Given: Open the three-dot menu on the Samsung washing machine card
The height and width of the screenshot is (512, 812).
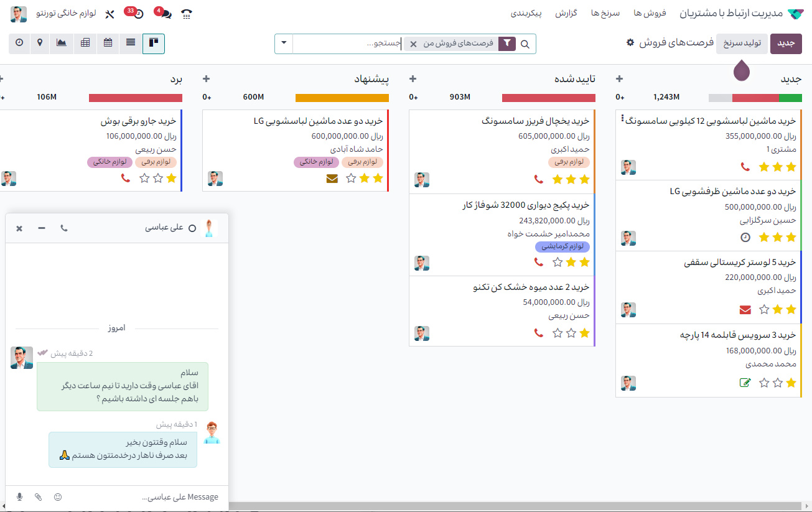Looking at the screenshot, I should click(622, 119).
